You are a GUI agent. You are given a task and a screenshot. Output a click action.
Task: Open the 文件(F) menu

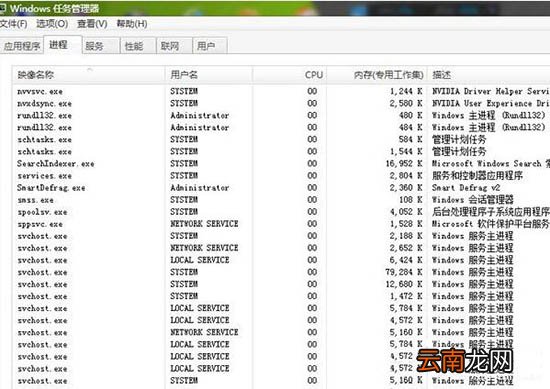pyautogui.click(x=13, y=24)
